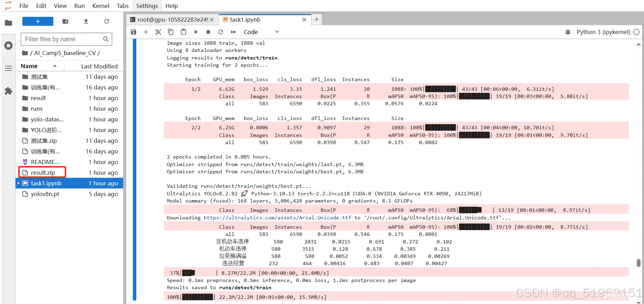The height and width of the screenshot is (304, 644).
Task: Click the upload files icon
Action: tap(86, 21)
